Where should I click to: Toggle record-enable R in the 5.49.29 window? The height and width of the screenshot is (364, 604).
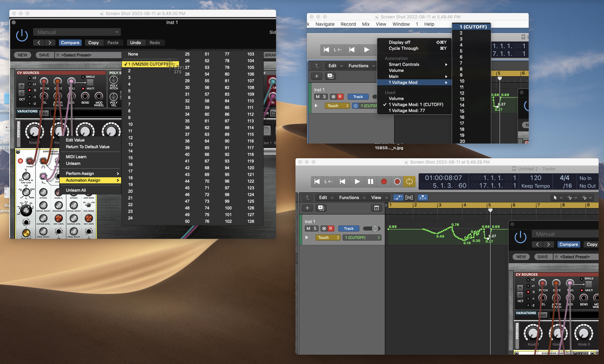tap(331, 229)
